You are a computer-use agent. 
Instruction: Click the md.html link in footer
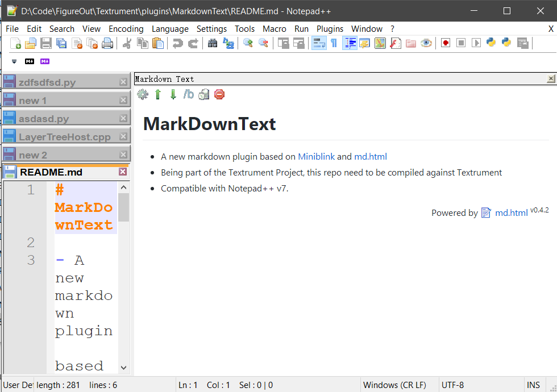(x=511, y=212)
